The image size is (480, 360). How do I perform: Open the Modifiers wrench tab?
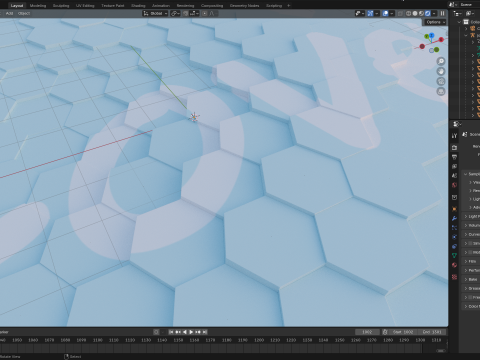coord(454,218)
